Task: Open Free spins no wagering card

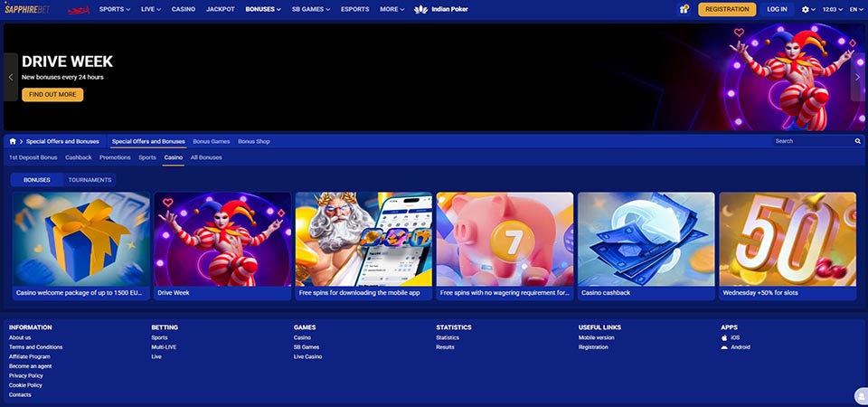Action: (x=505, y=246)
